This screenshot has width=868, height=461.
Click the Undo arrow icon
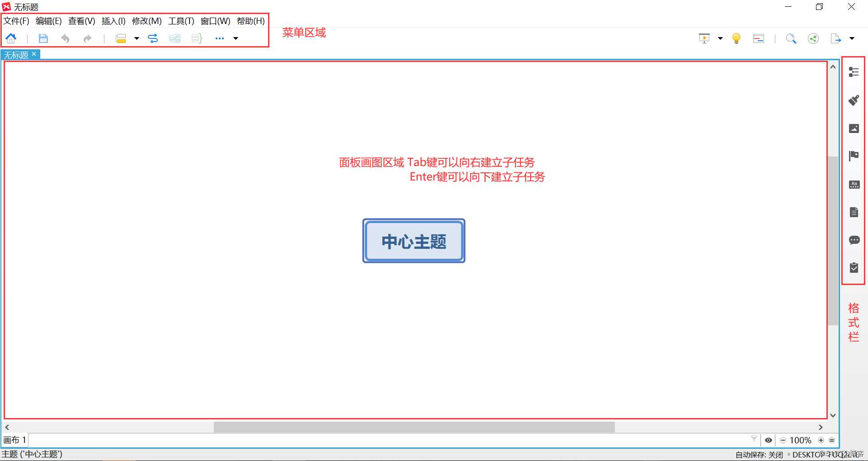pos(65,38)
